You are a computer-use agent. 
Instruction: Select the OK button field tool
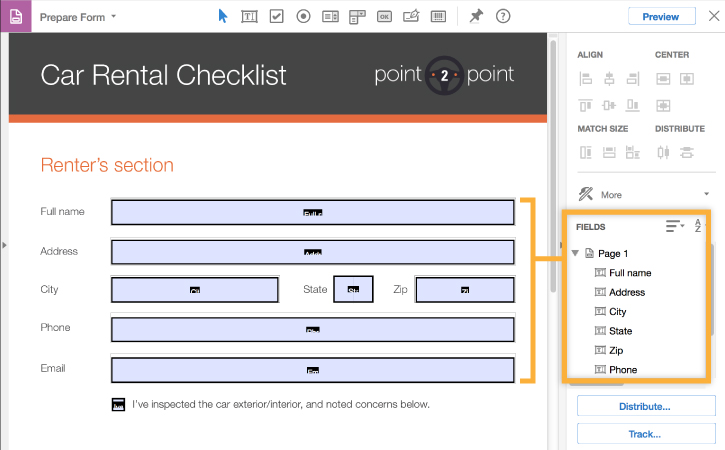pos(385,16)
